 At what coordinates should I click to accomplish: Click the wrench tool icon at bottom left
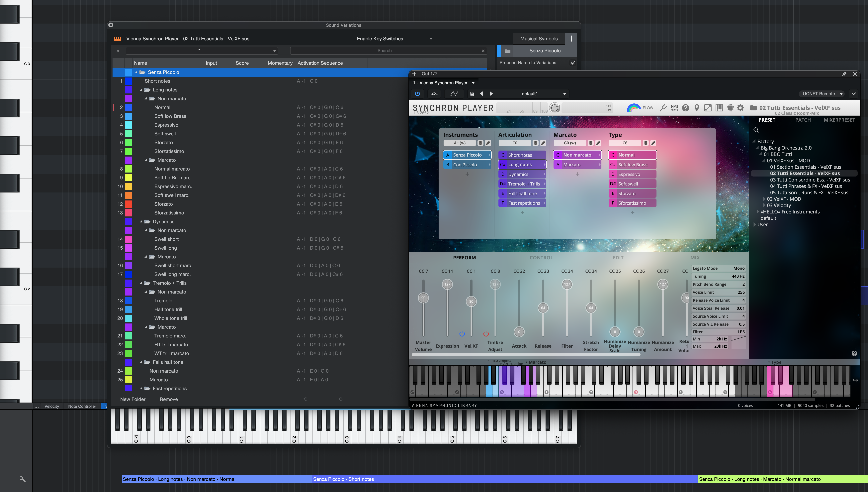[x=23, y=479]
